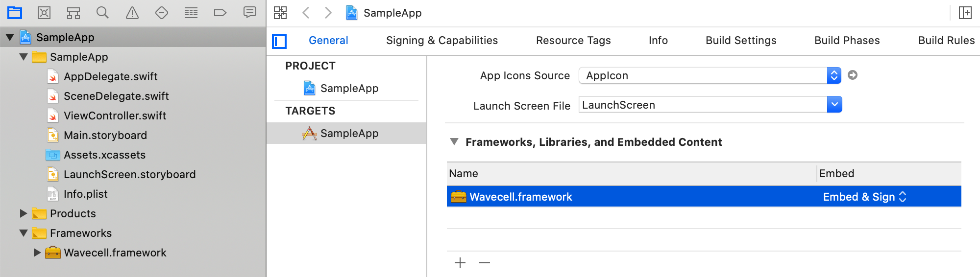
Task: Change Embed & Sign option for Wavecell.framework
Action: (x=865, y=197)
